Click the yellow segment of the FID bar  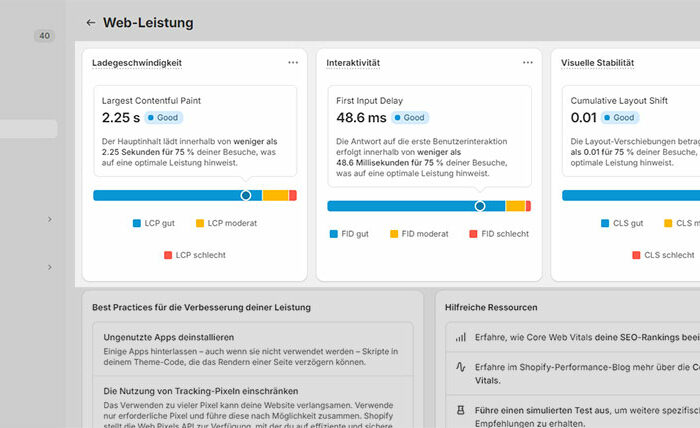tap(515, 206)
